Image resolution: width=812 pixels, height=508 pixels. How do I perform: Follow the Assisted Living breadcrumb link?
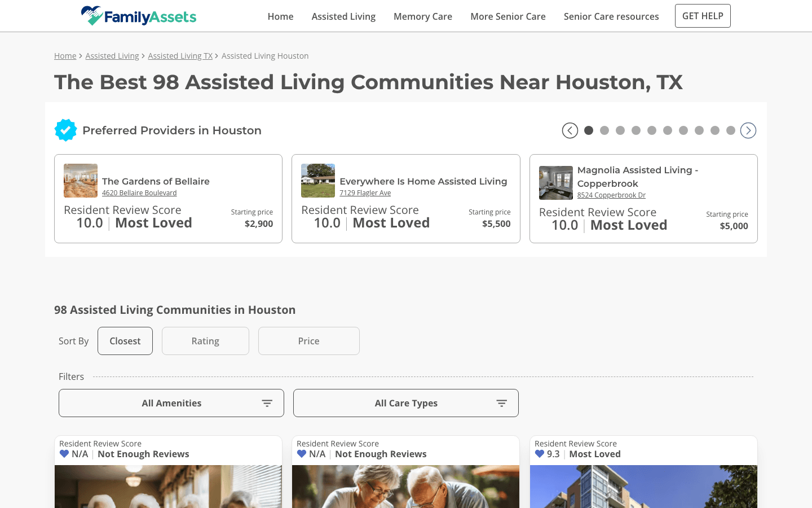[112, 56]
